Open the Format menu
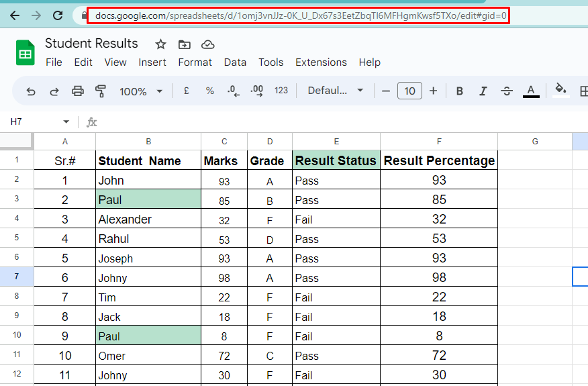The width and height of the screenshot is (588, 386). coord(195,62)
